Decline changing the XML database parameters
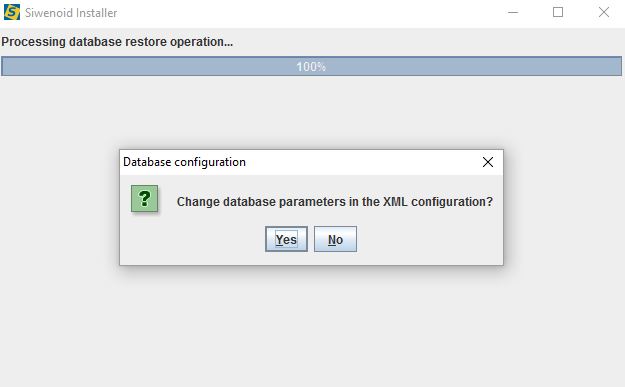The image size is (625, 387). [x=335, y=239]
